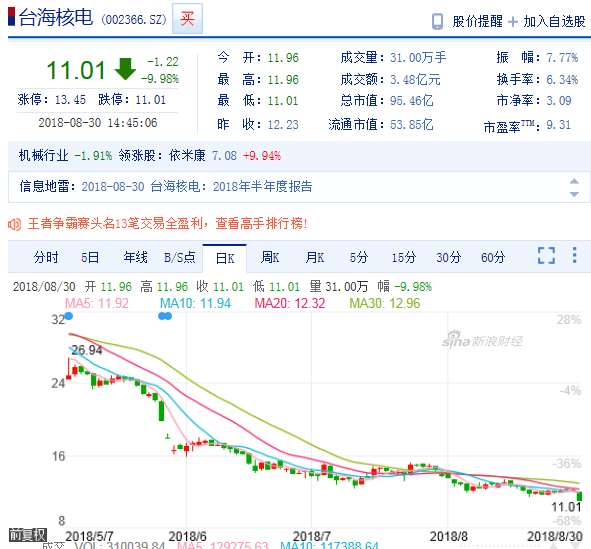Viewport: 591px width, 549px height.
Task: Click the 换手率 6.34% value
Action: [562, 80]
